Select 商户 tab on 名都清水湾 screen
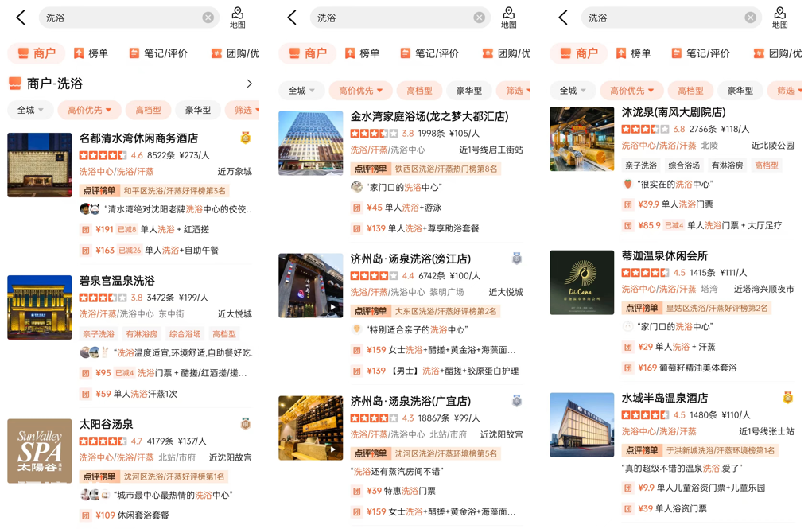The image size is (812, 529). [x=37, y=53]
